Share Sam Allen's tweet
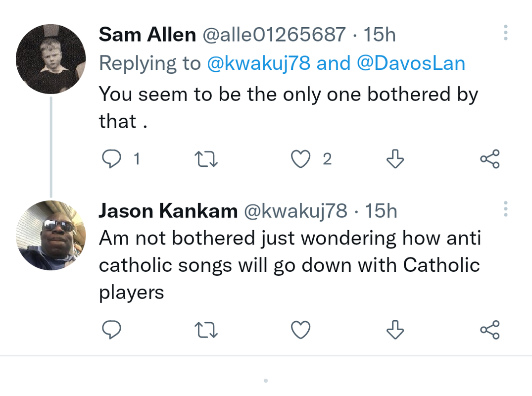 click(x=490, y=159)
